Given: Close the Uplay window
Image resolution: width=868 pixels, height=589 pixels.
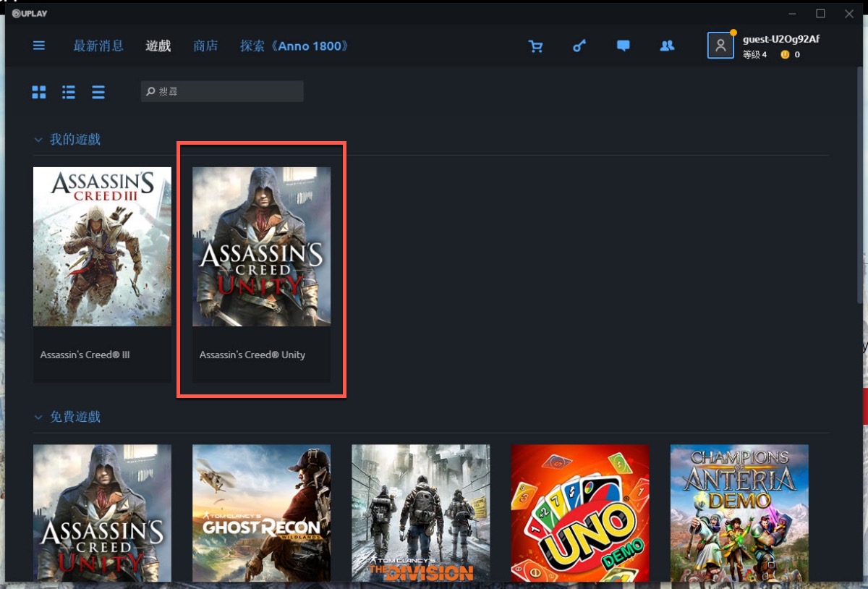Looking at the screenshot, I should pyautogui.click(x=849, y=14).
